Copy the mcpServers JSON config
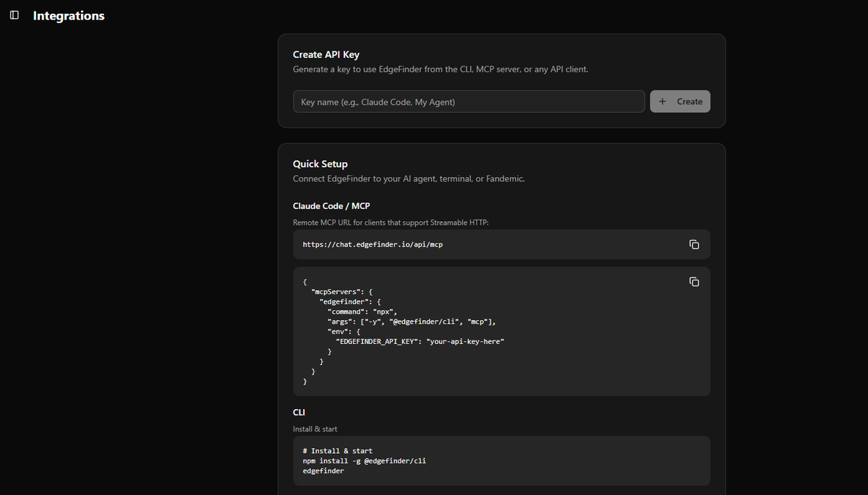This screenshot has height=495, width=868. (694, 281)
